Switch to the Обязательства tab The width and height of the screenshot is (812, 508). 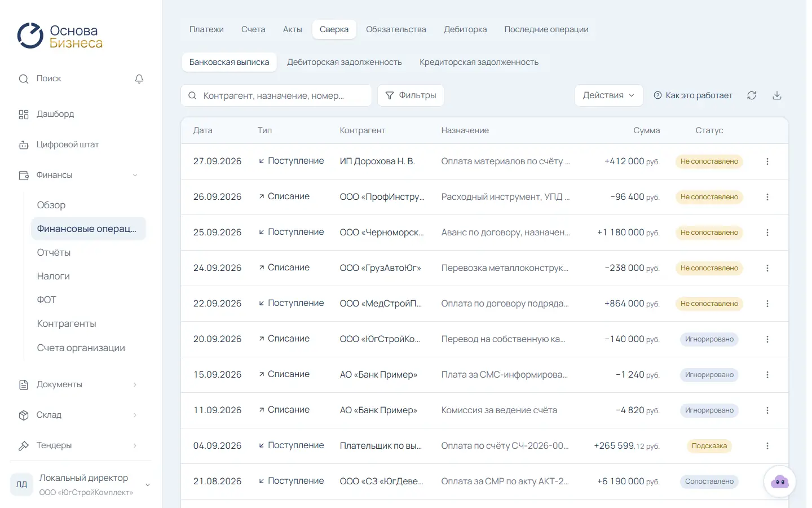coord(396,29)
